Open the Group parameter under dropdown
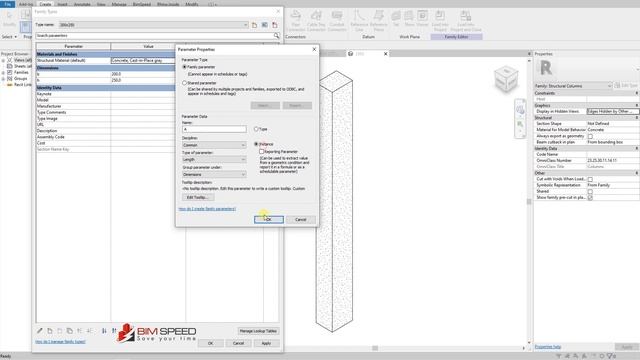Viewport: 640px width, 360px height. [x=214, y=174]
